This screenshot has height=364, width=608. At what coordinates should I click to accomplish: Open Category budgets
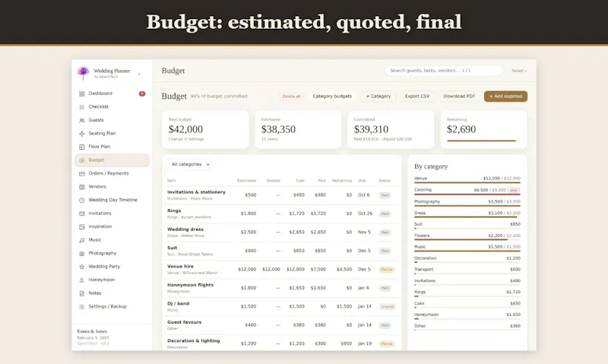pyautogui.click(x=332, y=97)
